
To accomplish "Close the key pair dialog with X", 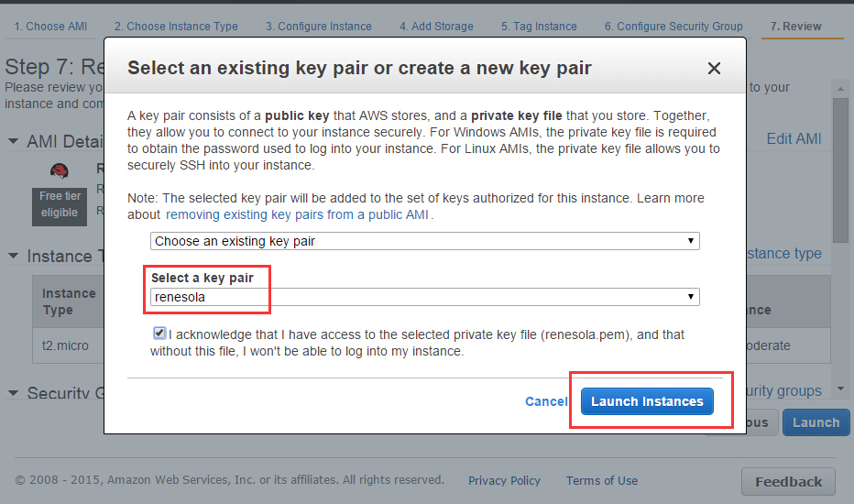I will 714,68.
